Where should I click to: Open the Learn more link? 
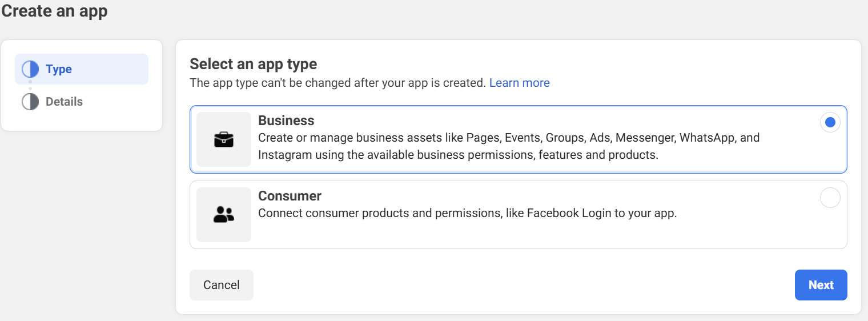[519, 83]
